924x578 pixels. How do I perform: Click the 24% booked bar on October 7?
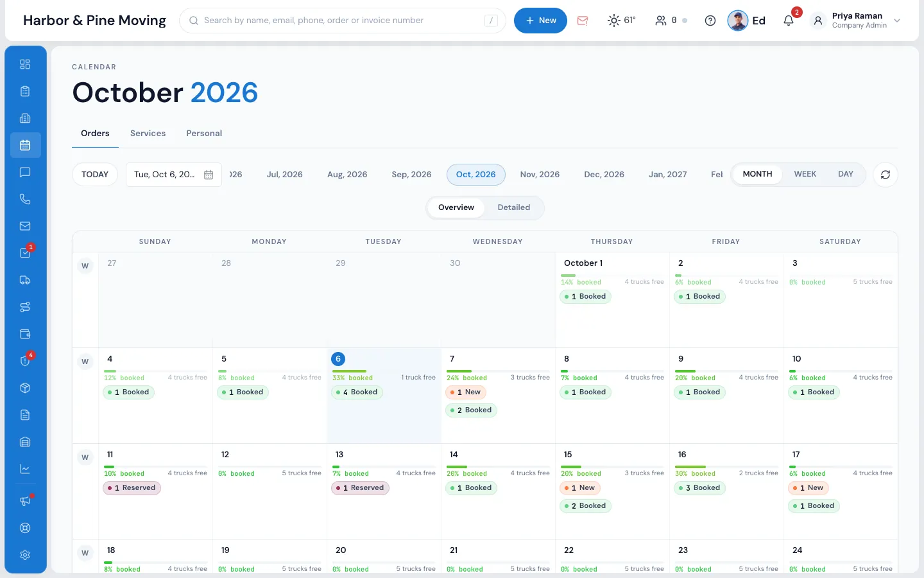(x=498, y=371)
